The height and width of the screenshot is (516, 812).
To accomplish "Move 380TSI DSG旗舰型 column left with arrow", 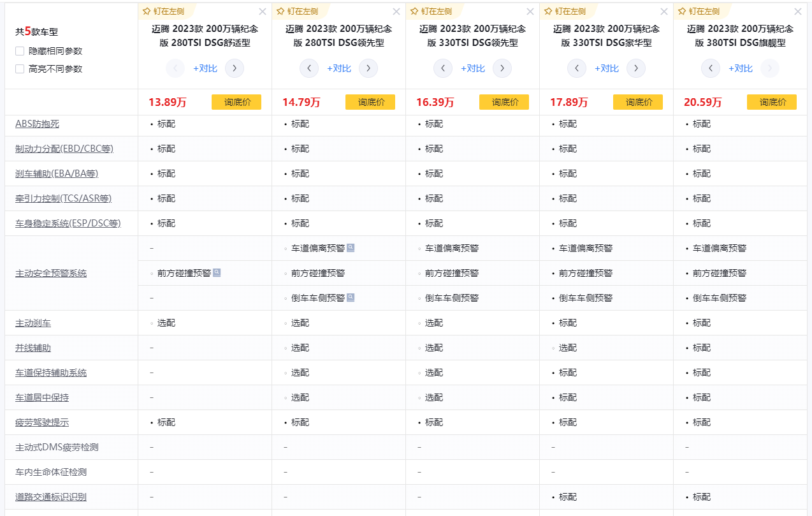I will [711, 68].
